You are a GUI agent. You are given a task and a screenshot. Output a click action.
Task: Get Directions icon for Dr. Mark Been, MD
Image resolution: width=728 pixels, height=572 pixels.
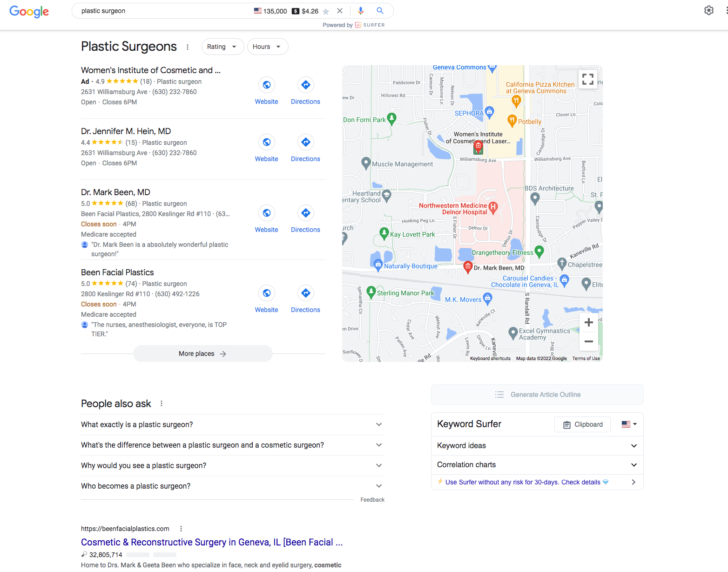pyautogui.click(x=306, y=213)
